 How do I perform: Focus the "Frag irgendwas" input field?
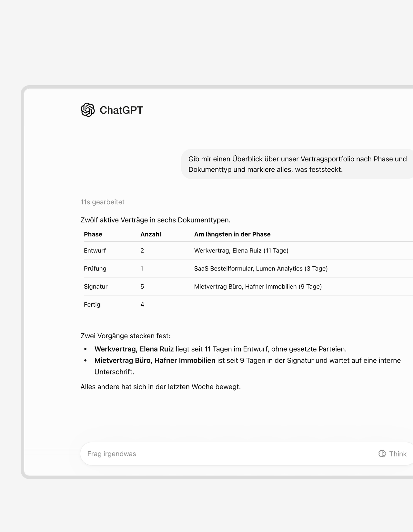coord(226,454)
